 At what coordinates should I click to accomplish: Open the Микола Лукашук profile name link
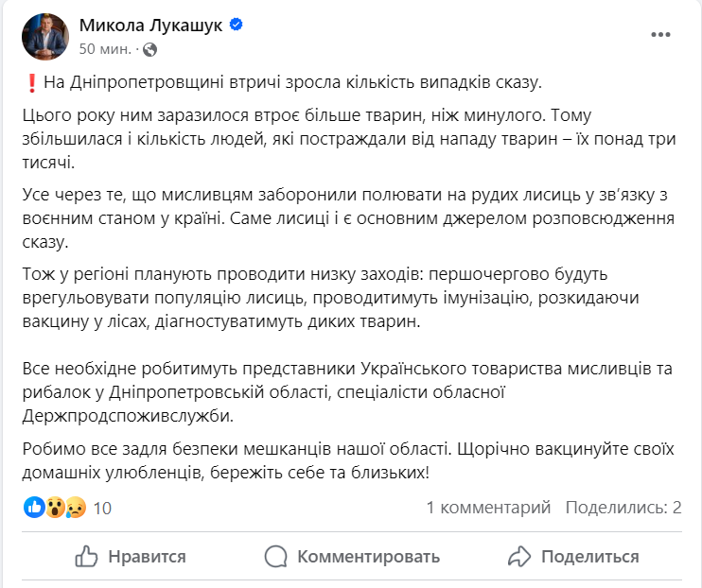click(151, 26)
